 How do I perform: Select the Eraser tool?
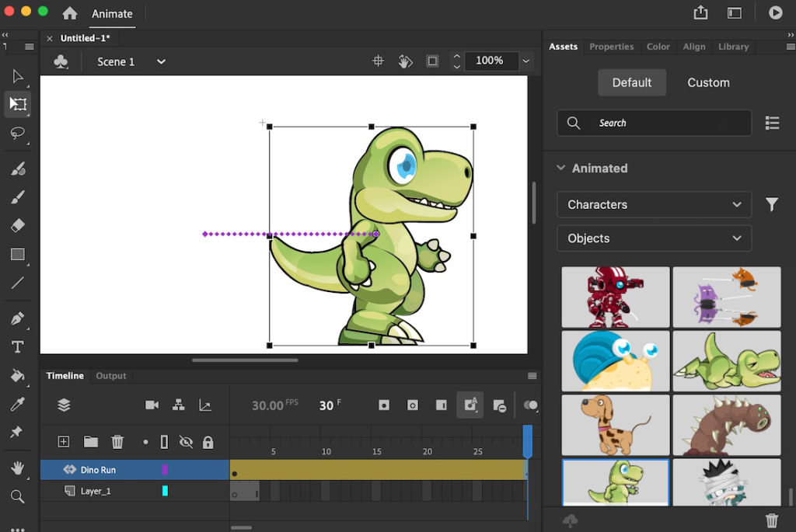(18, 225)
